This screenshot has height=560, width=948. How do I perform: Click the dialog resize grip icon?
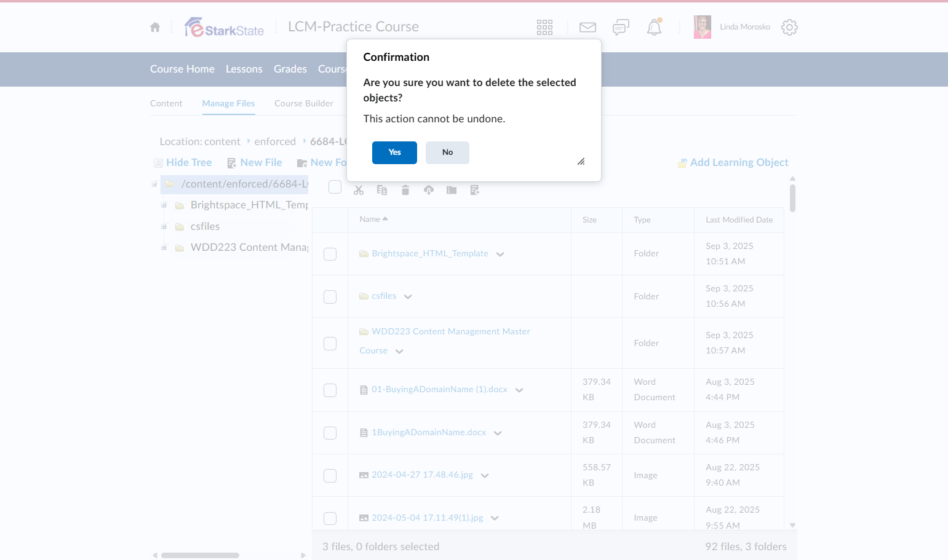coord(581,162)
